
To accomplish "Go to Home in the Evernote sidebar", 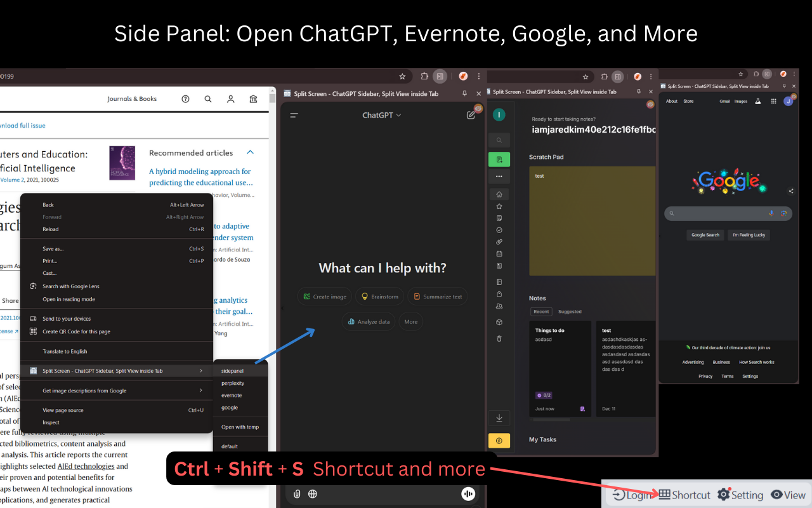I will pyautogui.click(x=499, y=194).
